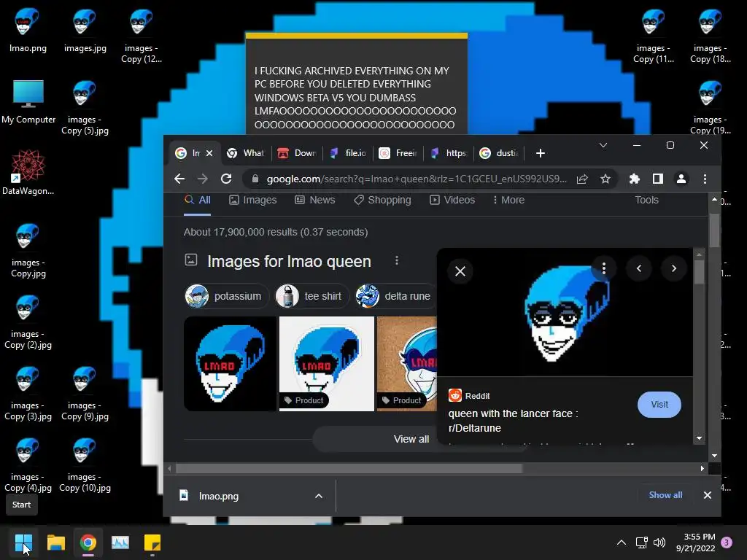Toggle the Chrome side panel icon
Image resolution: width=747 pixels, height=560 pixels.
point(658,179)
